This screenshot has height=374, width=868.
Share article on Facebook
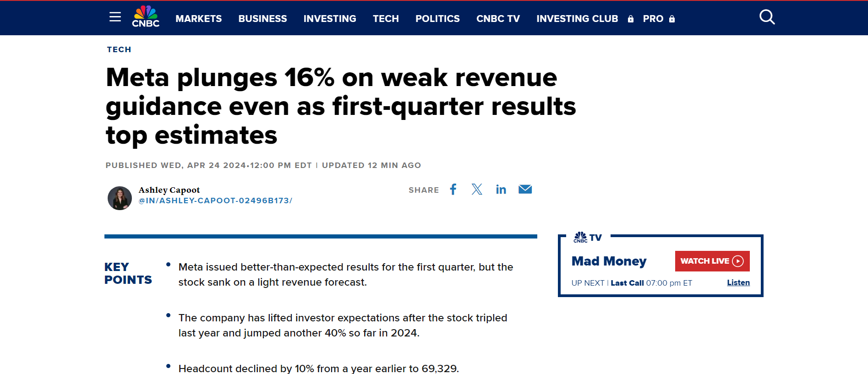453,190
